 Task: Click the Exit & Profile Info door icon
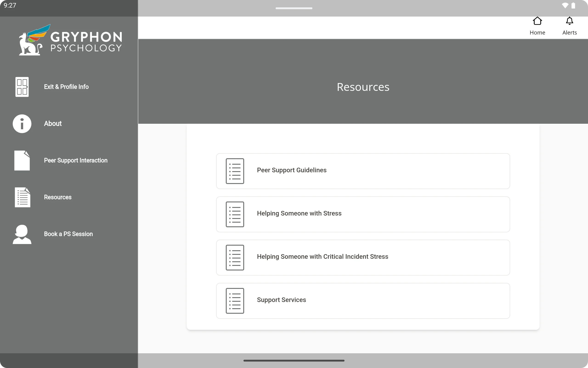(x=22, y=87)
